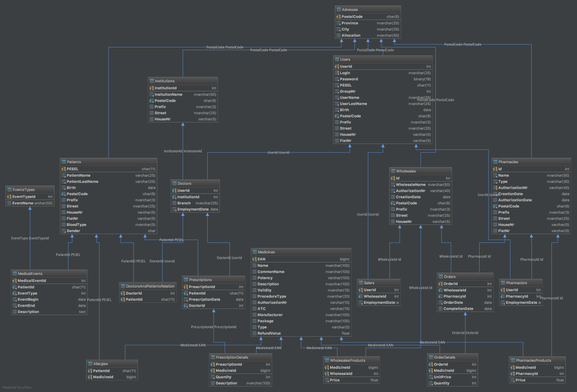The image size is (577, 392).
Task: Click the OrderId key icon in Orders
Action: 441,284
